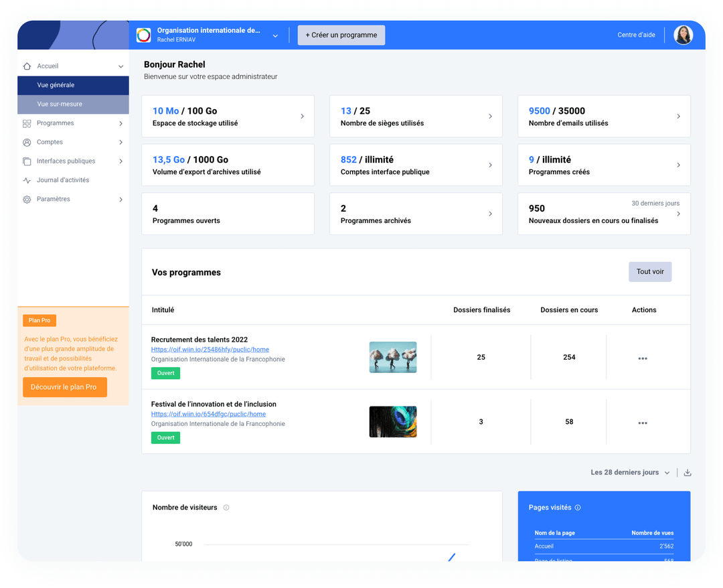
Task: Open the actions menu for Festival de l'innovation
Action: pos(643,423)
